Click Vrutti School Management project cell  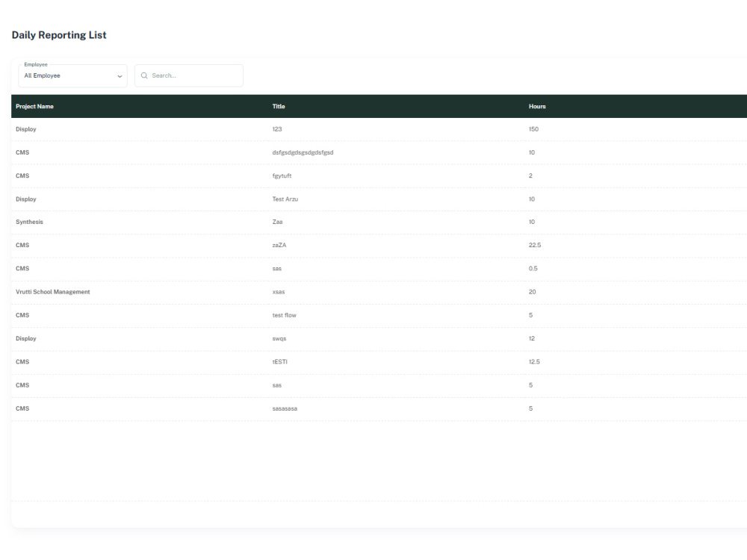click(x=53, y=292)
